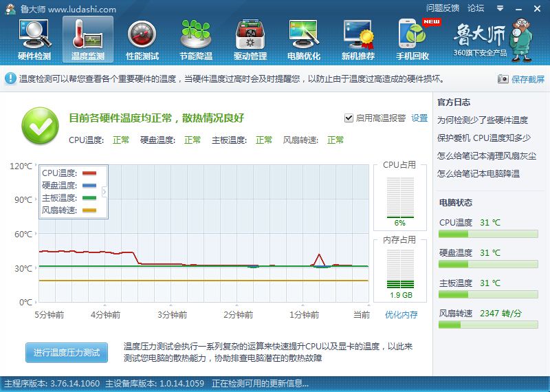This screenshot has height=392, width=550.
Task: Click the 2347 转/分 fan speed value
Action: coord(500,313)
